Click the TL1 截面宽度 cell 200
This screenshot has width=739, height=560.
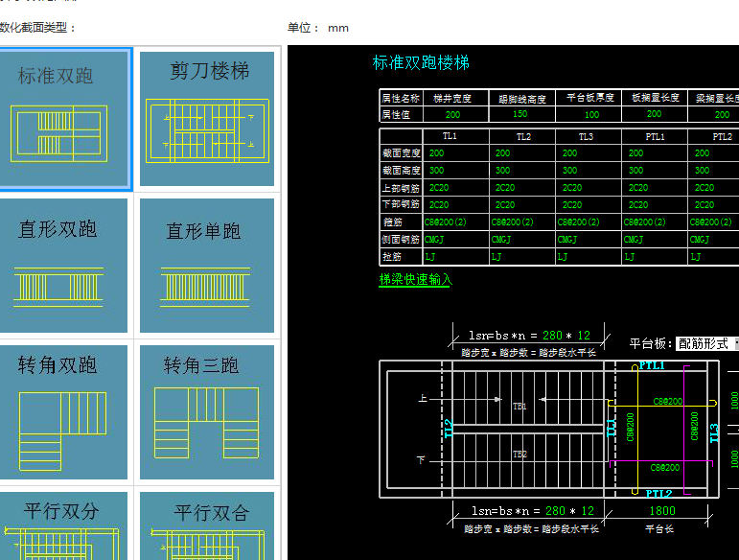point(436,152)
